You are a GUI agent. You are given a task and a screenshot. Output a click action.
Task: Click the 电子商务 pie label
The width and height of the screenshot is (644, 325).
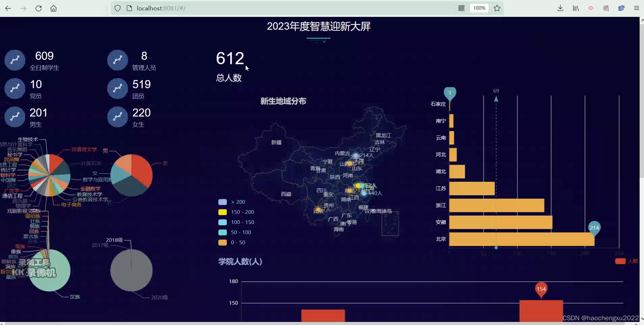(71, 205)
